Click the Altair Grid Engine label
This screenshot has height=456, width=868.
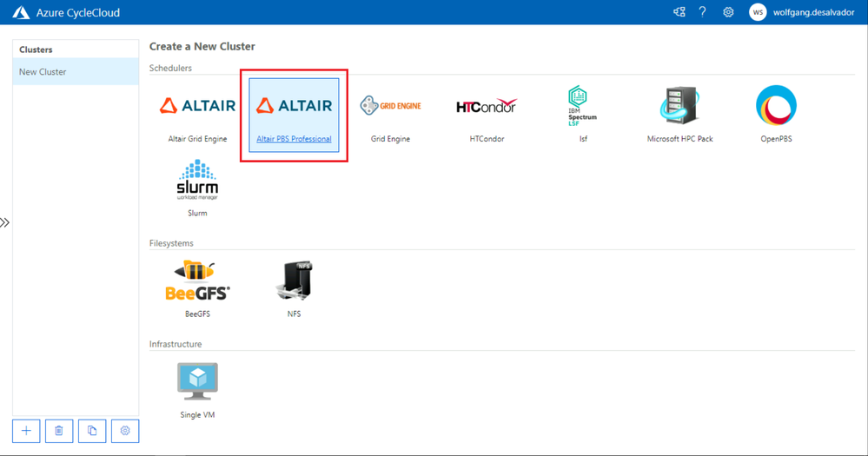[x=197, y=139]
